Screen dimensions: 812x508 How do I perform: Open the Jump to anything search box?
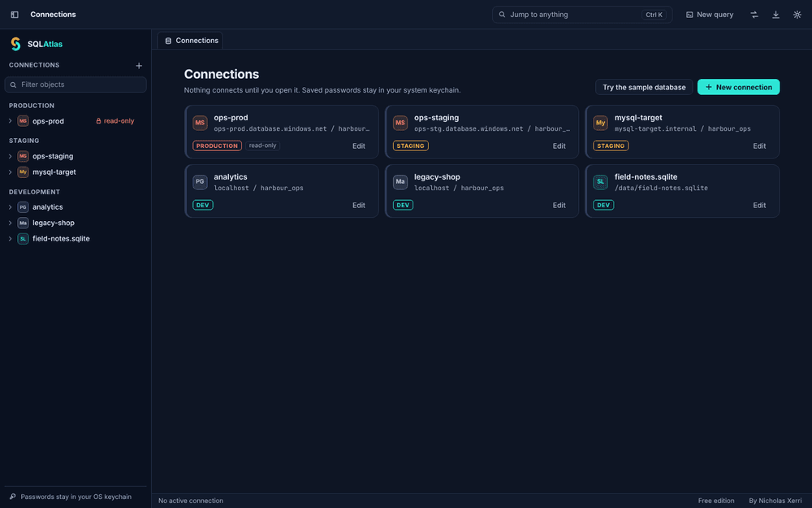point(582,15)
